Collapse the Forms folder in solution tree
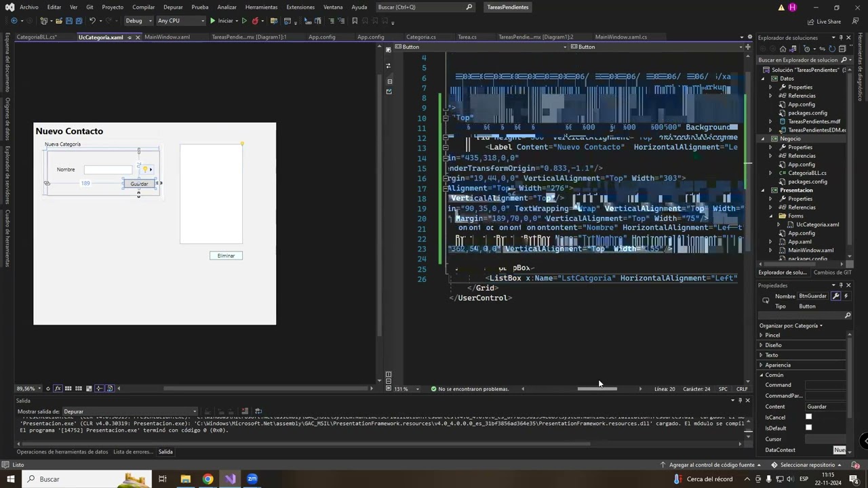The image size is (868, 488). [x=770, y=216]
